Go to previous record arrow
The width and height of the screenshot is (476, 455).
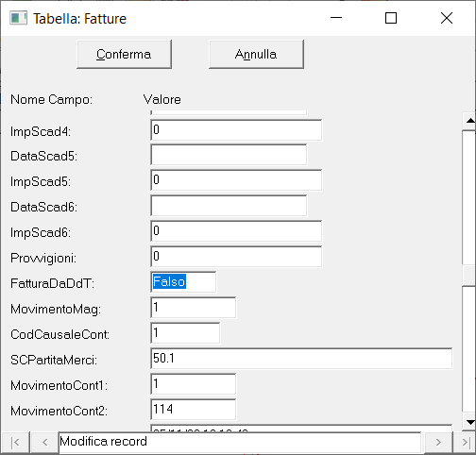coord(44,443)
